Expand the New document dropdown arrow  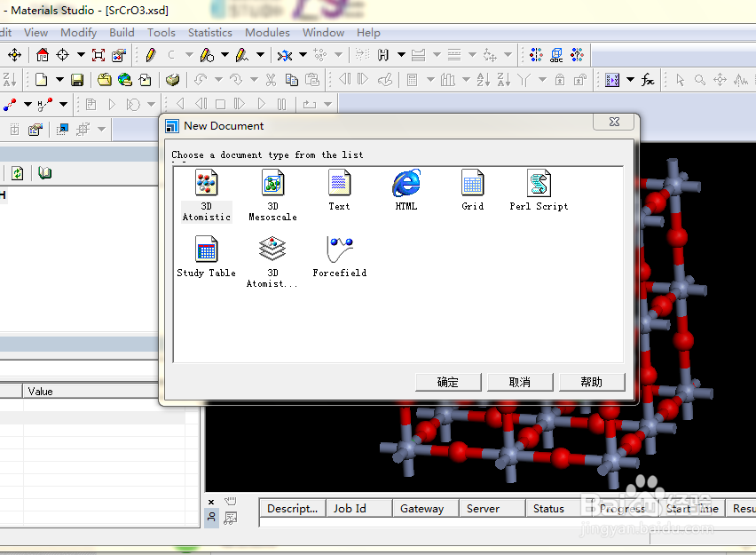pyautogui.click(x=59, y=80)
